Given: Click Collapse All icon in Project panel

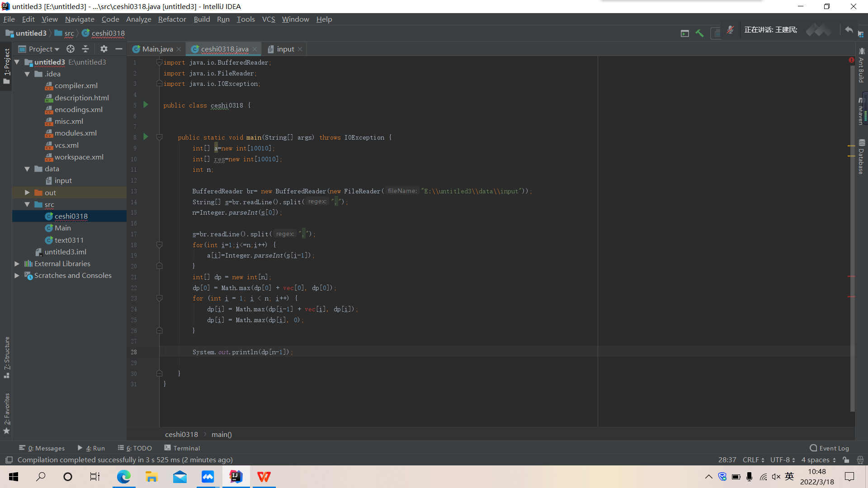Looking at the screenshot, I should 85,49.
